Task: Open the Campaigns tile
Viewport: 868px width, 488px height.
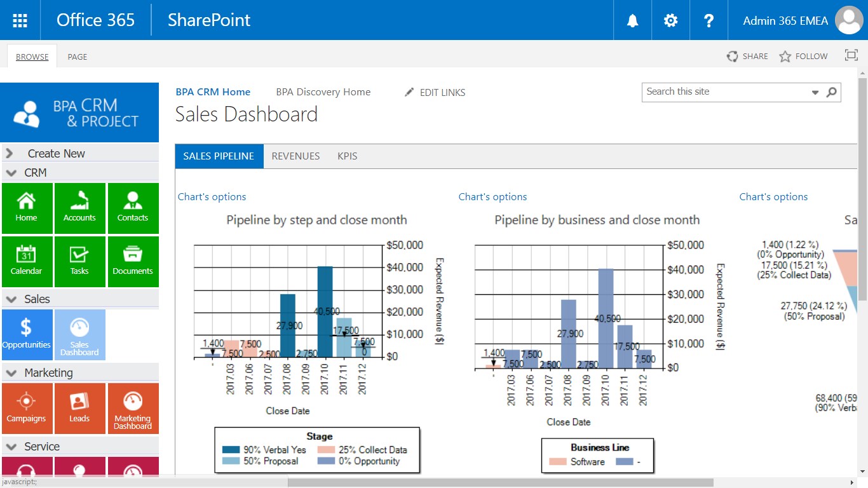Action: pos(27,409)
